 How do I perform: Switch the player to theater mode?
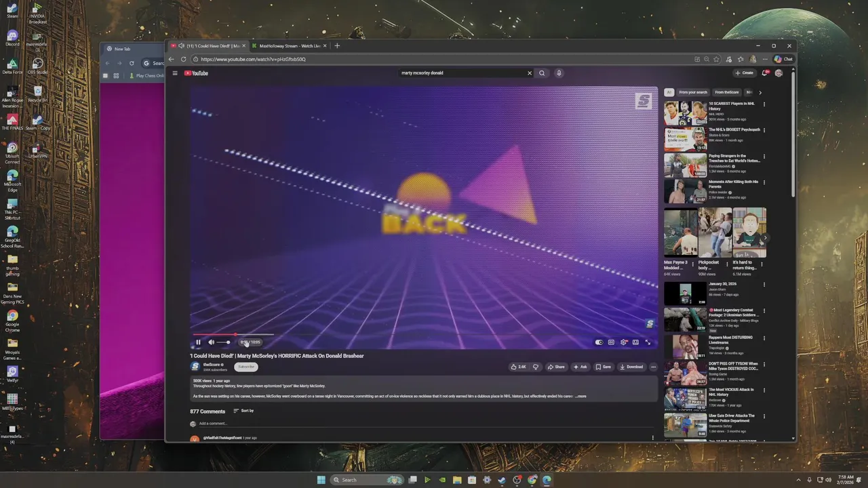pos(635,342)
